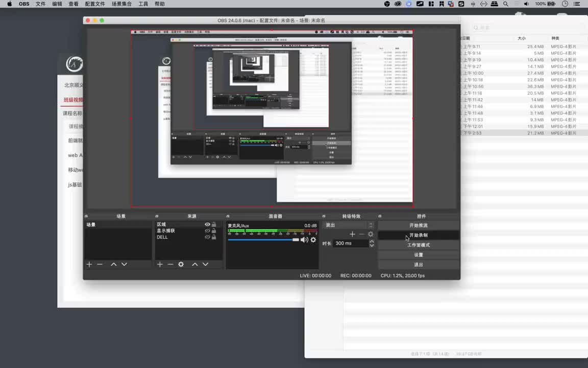
Task: Toggle the lock on DELL source
Action: (x=214, y=237)
